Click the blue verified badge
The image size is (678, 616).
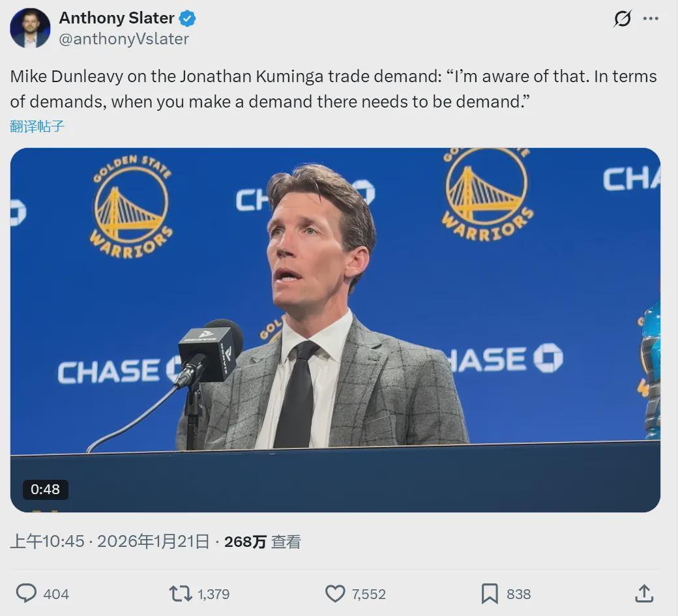pos(188,19)
